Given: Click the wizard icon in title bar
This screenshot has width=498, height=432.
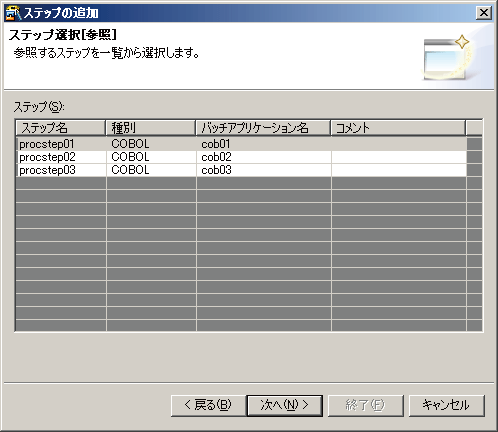Looking at the screenshot, I should [x=13, y=13].
